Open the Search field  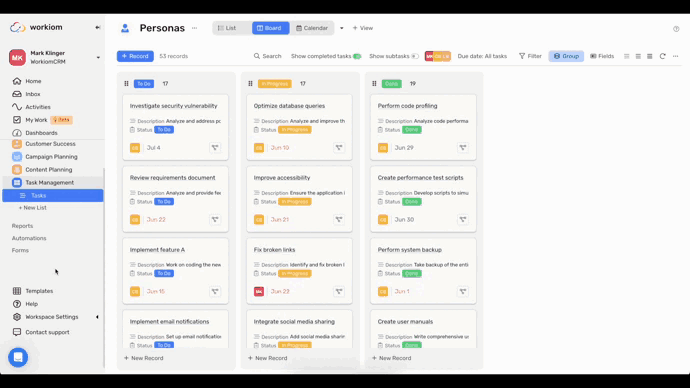[268, 56]
